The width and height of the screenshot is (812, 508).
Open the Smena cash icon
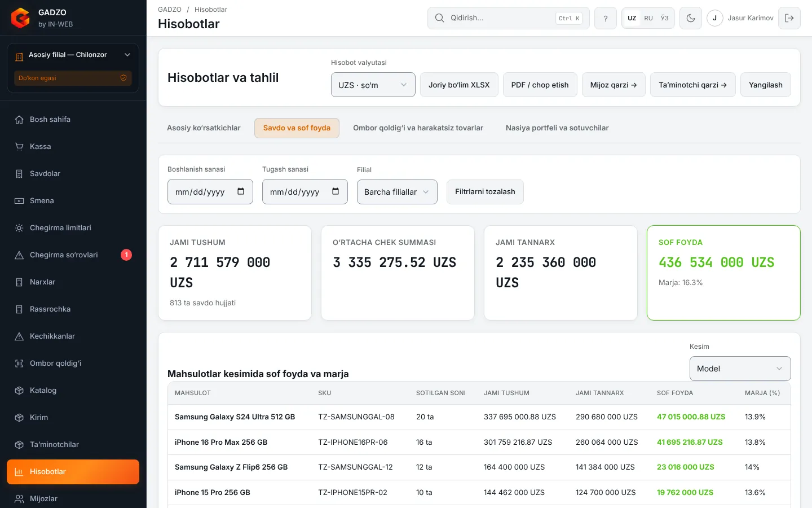(19, 201)
